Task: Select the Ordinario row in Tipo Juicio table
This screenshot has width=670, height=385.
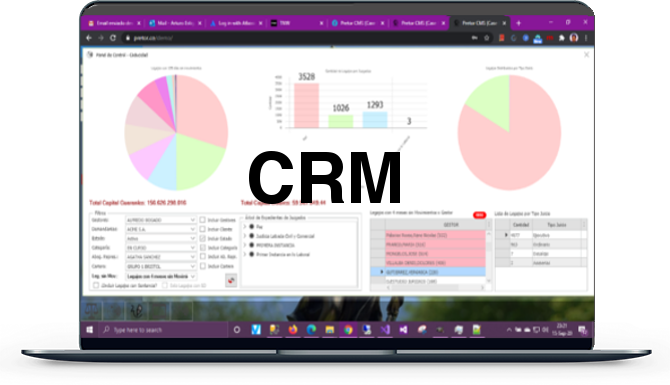Action: (541, 244)
